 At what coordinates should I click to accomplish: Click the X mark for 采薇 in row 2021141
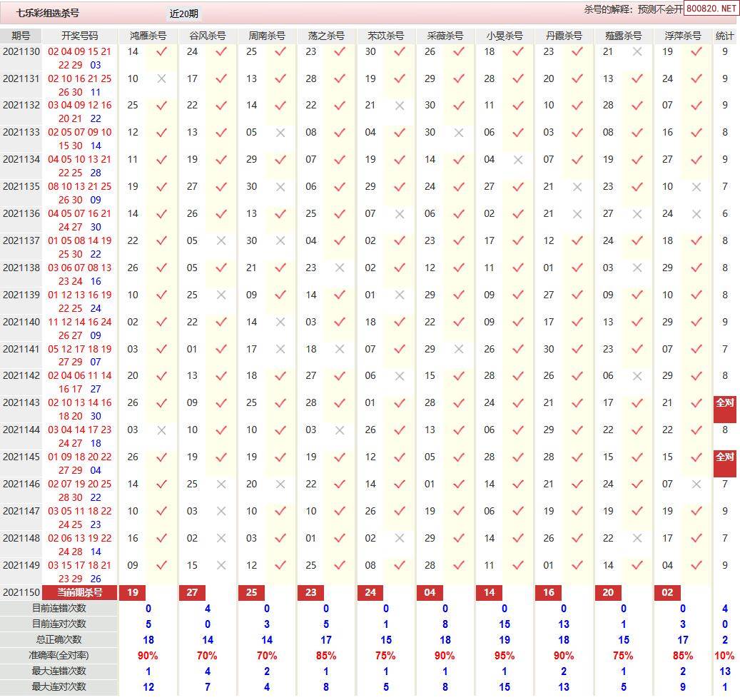click(x=459, y=350)
